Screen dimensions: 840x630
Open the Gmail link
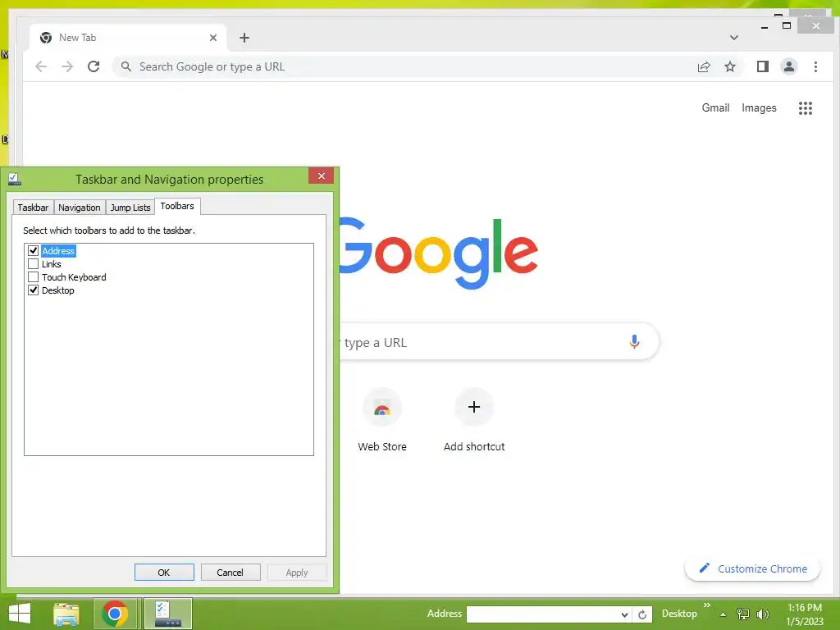(x=715, y=107)
